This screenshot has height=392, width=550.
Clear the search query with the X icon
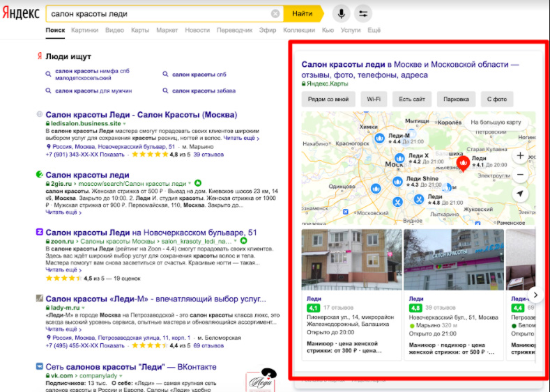[275, 14]
